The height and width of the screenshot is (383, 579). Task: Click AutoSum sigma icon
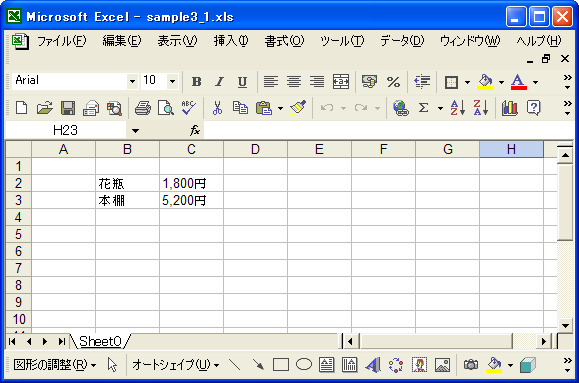pyautogui.click(x=424, y=108)
